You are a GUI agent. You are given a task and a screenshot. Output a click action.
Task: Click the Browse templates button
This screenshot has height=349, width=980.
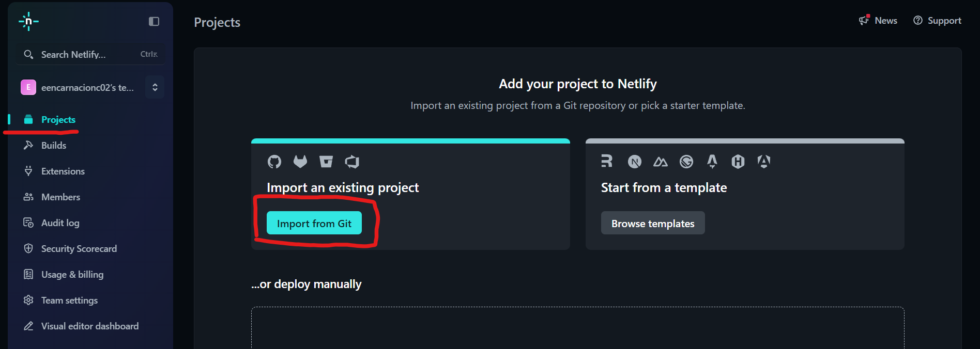coord(652,224)
